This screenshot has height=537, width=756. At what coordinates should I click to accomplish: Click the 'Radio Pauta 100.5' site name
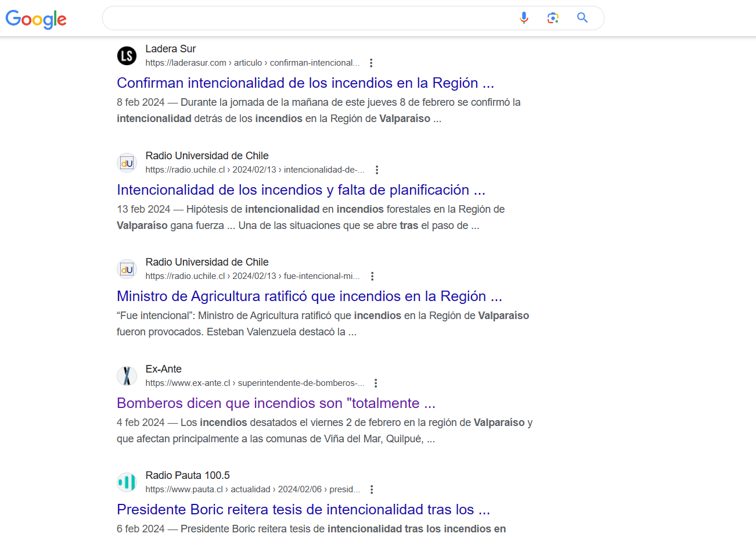click(x=188, y=475)
